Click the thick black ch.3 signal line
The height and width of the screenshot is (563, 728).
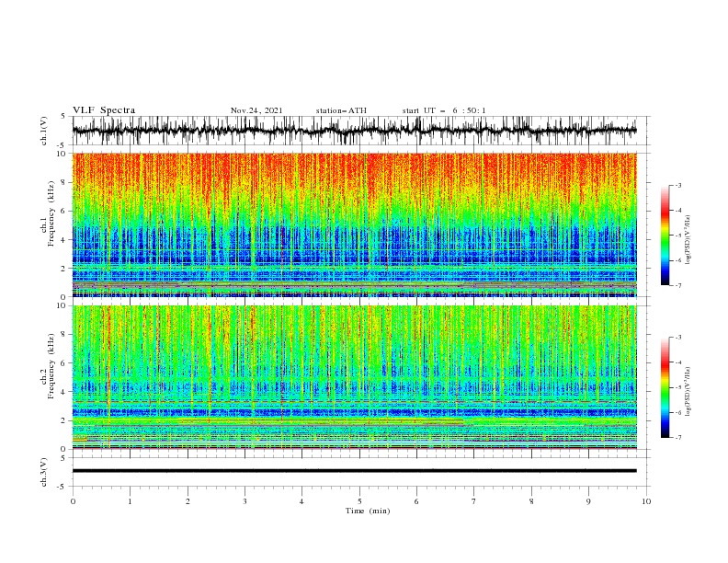coord(354,471)
